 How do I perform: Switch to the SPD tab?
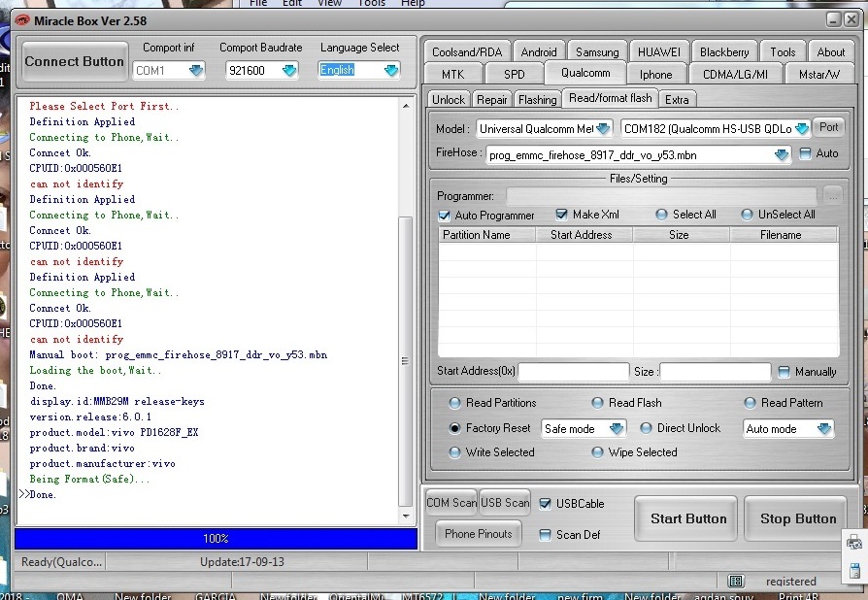click(x=515, y=74)
